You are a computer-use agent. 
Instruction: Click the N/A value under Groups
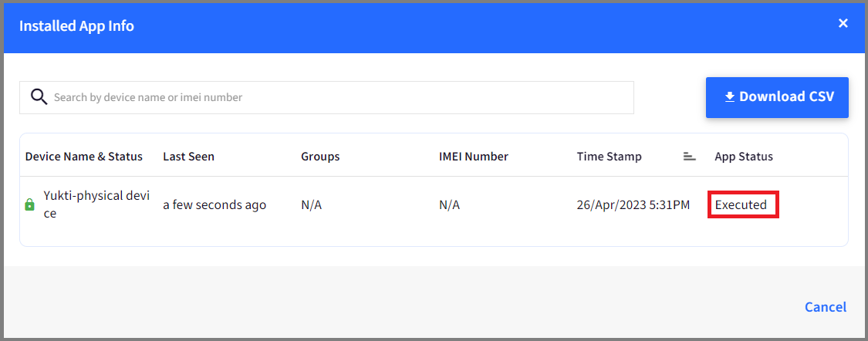[311, 204]
